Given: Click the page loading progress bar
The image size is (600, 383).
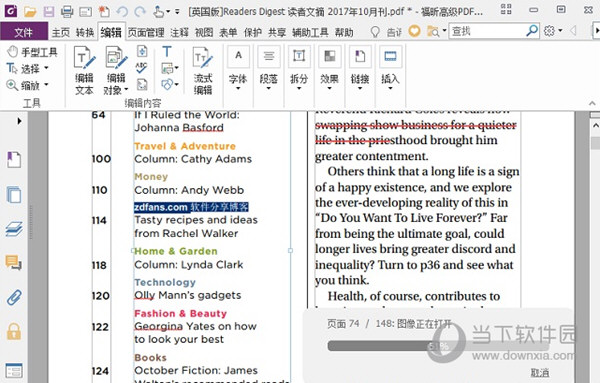Looking at the screenshot, I should [x=438, y=346].
